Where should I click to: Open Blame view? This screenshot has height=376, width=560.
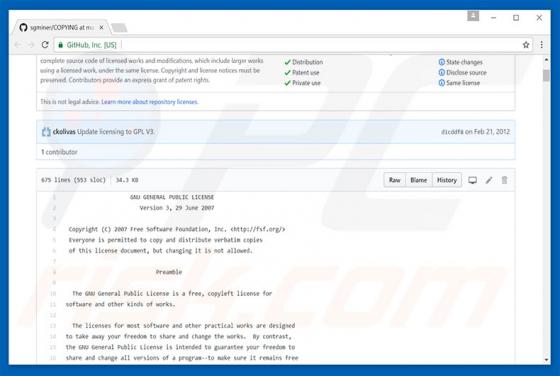pos(419,180)
